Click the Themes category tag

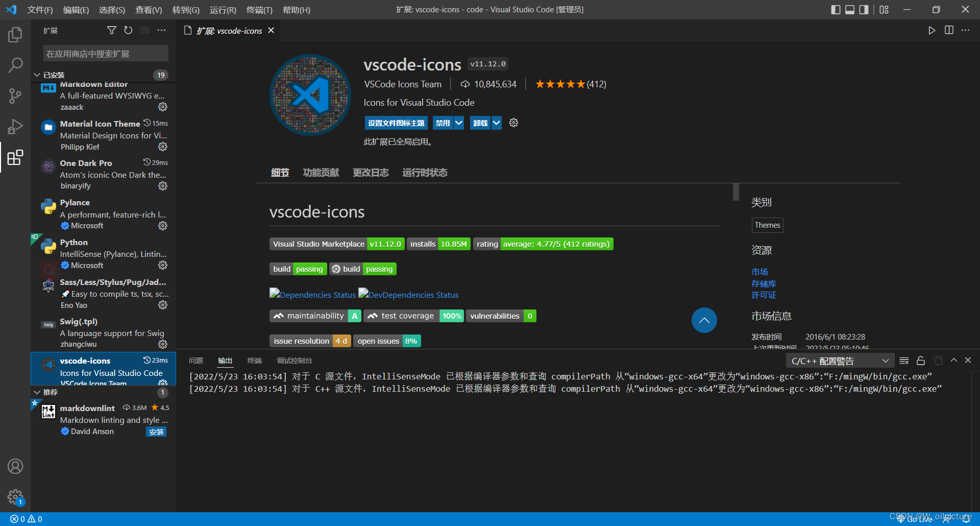tap(767, 225)
